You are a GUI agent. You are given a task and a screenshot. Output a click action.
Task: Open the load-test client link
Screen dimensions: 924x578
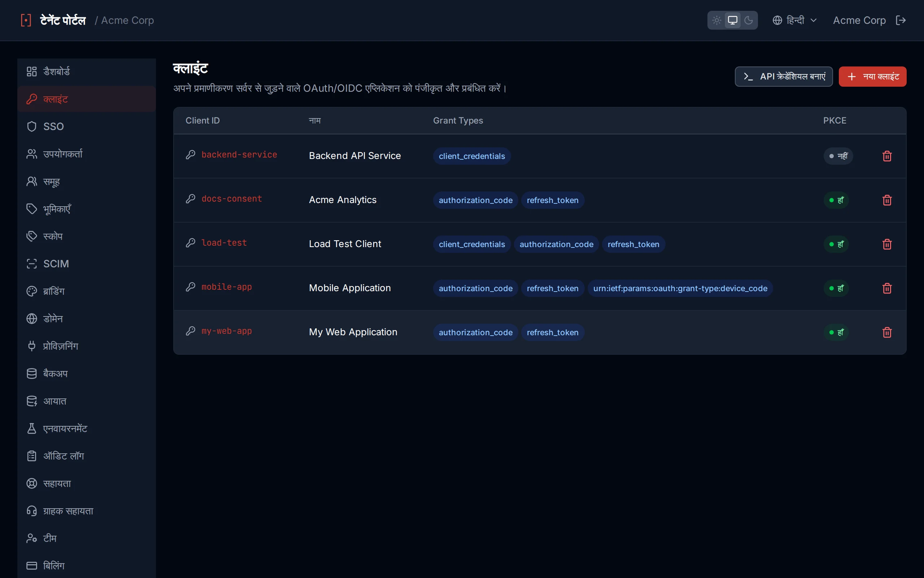coord(224,243)
